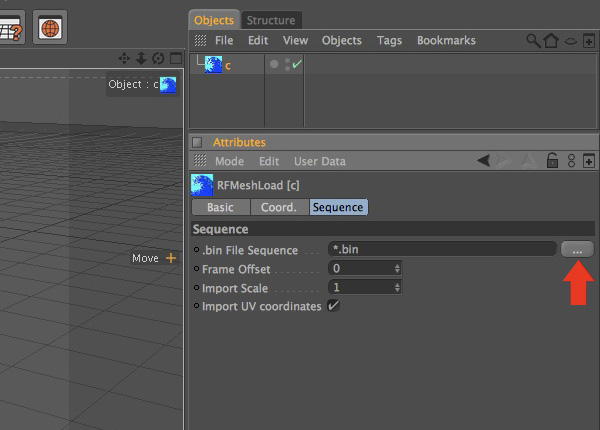Toggle the Import UV coordinates checkbox
Image resolution: width=600 pixels, height=430 pixels.
point(333,306)
